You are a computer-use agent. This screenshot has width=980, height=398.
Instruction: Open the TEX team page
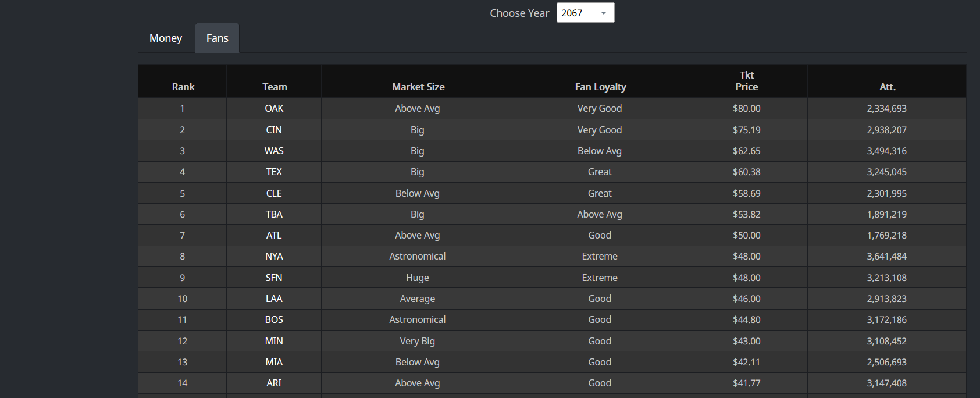[274, 172]
